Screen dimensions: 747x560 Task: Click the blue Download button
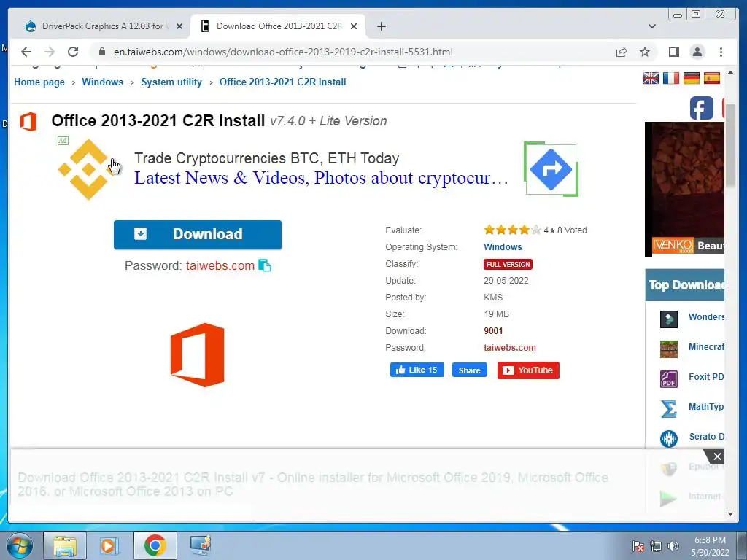[198, 234]
